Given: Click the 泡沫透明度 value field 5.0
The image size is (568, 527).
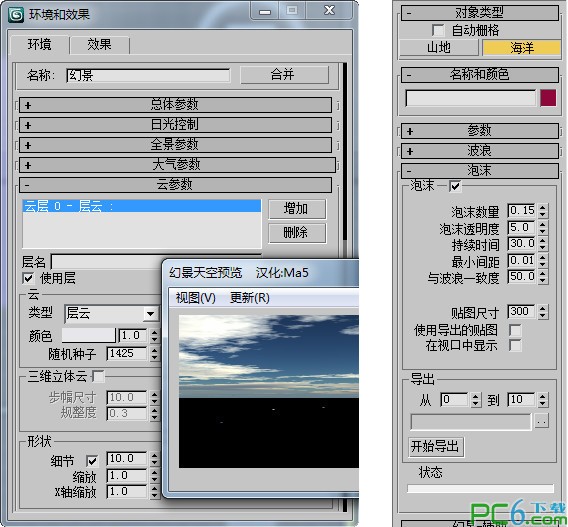Looking at the screenshot, I should pyautogui.click(x=521, y=227).
